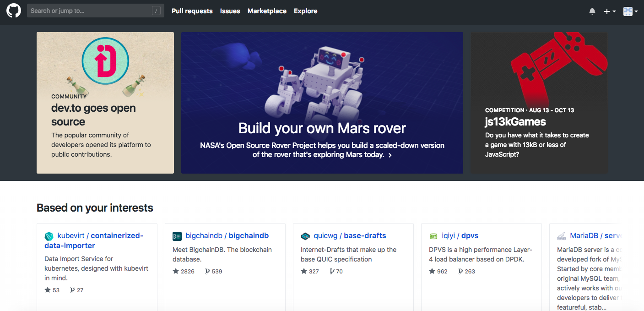Viewport: 644px width, 311px height.
Task: Open the plus create-new dropdown
Action: [610, 11]
